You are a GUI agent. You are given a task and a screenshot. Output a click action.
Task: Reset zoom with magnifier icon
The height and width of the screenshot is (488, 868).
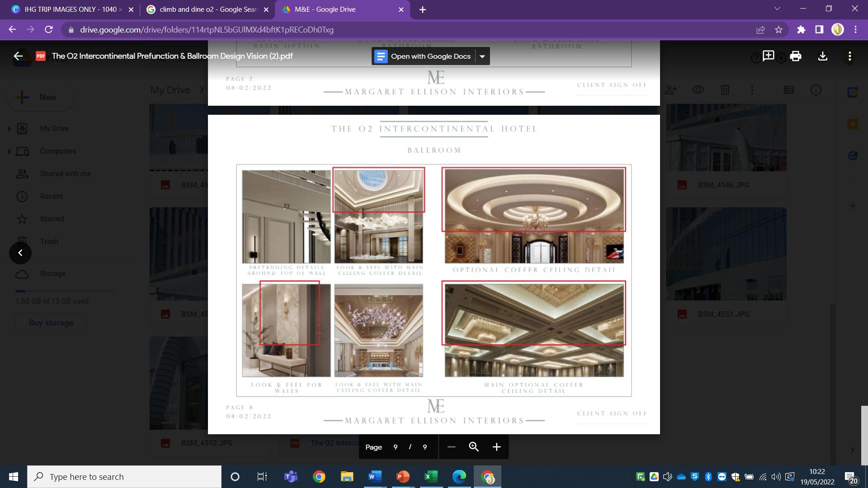pos(474,447)
